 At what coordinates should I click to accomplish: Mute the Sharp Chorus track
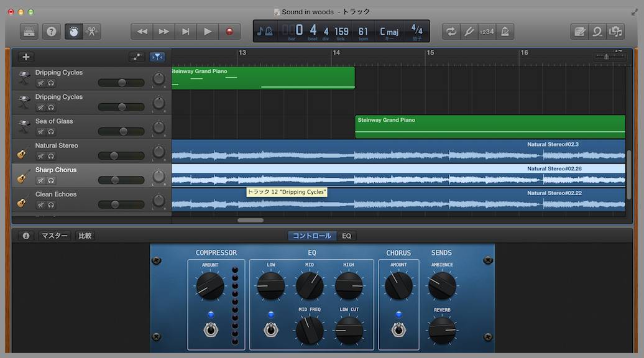pyautogui.click(x=40, y=181)
